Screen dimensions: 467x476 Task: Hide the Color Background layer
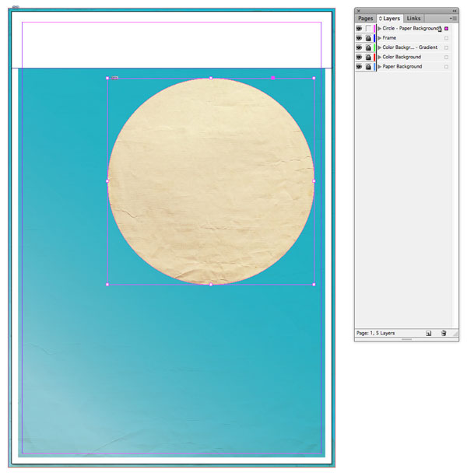(x=359, y=58)
